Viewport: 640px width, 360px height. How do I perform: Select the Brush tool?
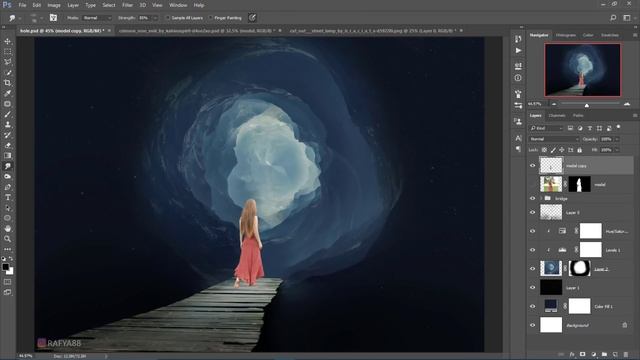(x=7, y=114)
